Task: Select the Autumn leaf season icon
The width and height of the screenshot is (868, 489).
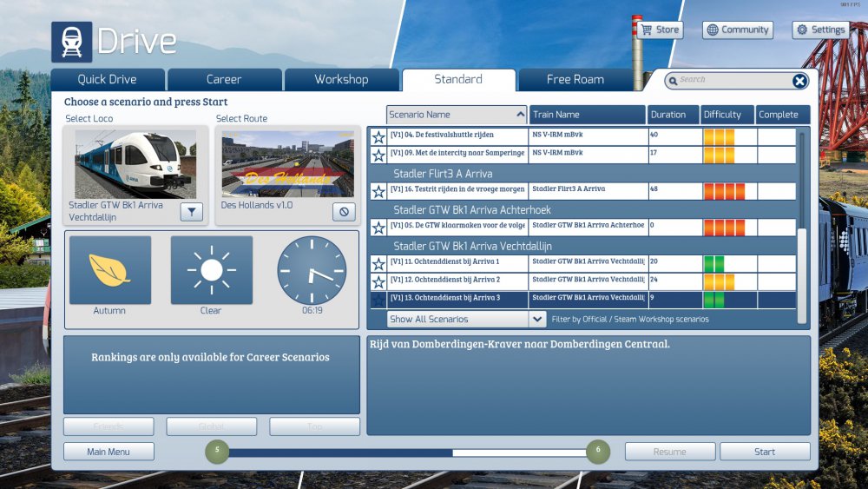Action: click(x=110, y=270)
